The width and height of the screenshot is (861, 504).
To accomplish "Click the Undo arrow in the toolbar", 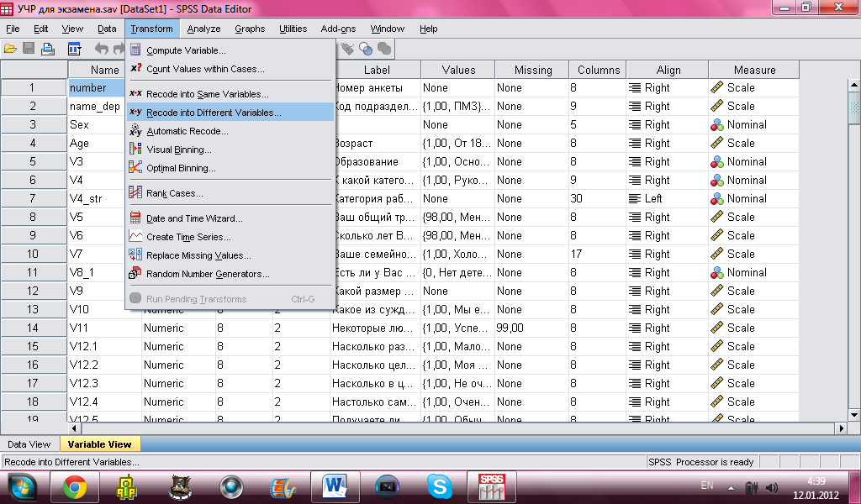I will click(x=101, y=49).
